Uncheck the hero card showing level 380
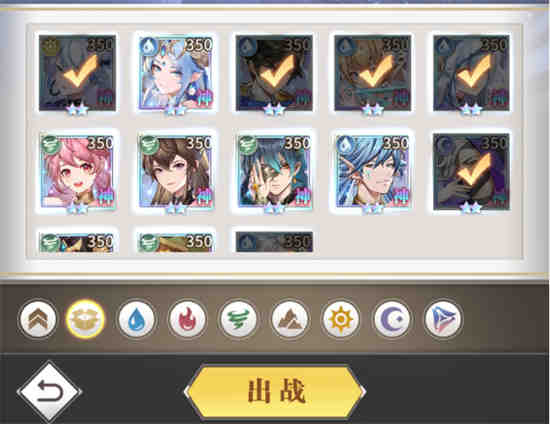The image size is (550, 424). 373,73
